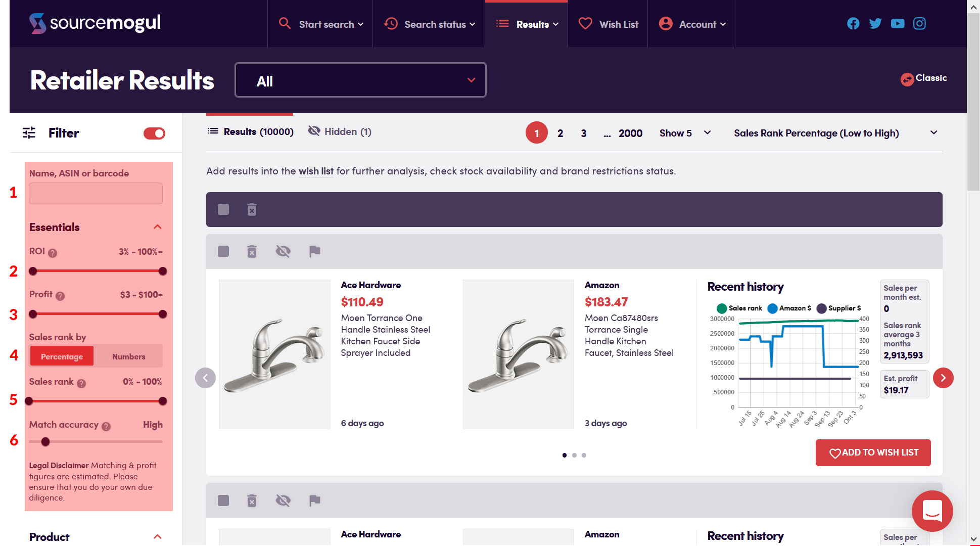Open the Account dropdown
Viewport: 980px width, 546px height.
pos(692,24)
